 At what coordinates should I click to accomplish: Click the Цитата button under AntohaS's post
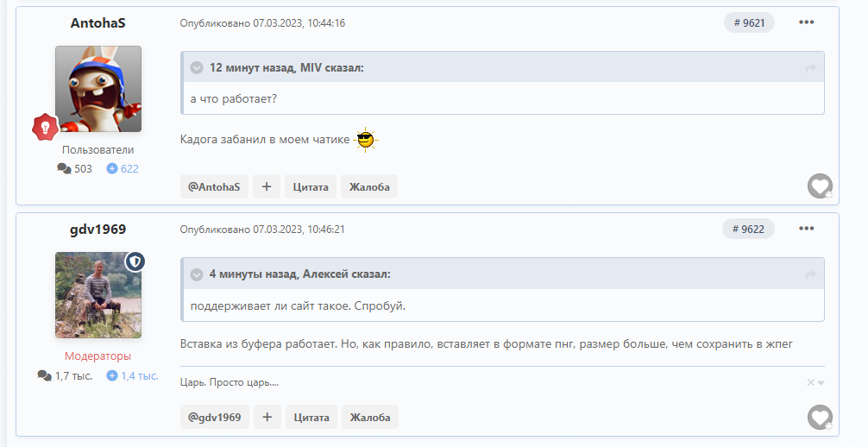click(x=311, y=186)
